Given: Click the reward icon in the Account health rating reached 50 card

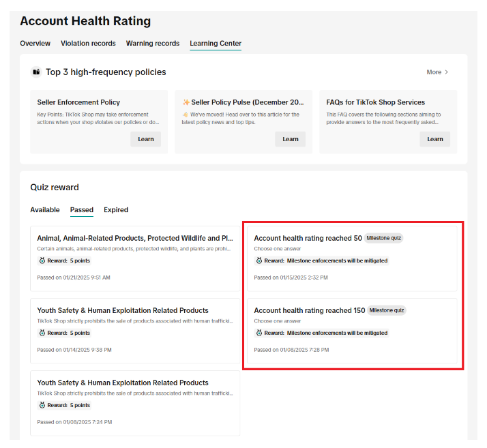Looking at the screenshot, I should [259, 260].
